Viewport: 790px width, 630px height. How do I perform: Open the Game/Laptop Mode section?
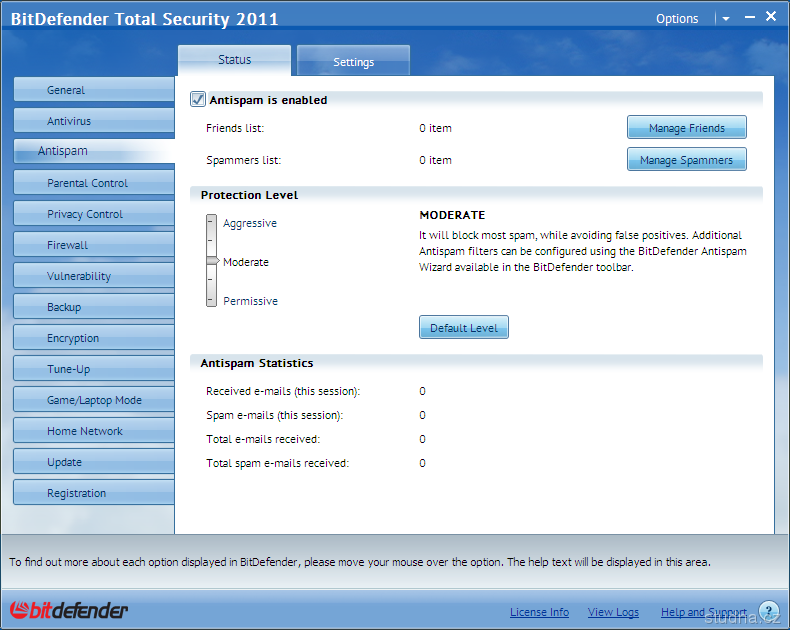click(94, 400)
